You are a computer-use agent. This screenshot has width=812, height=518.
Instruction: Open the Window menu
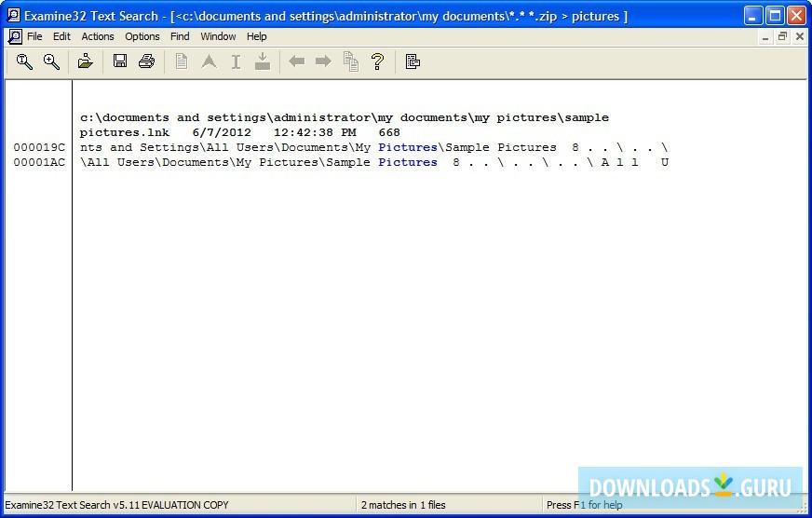coord(218,36)
